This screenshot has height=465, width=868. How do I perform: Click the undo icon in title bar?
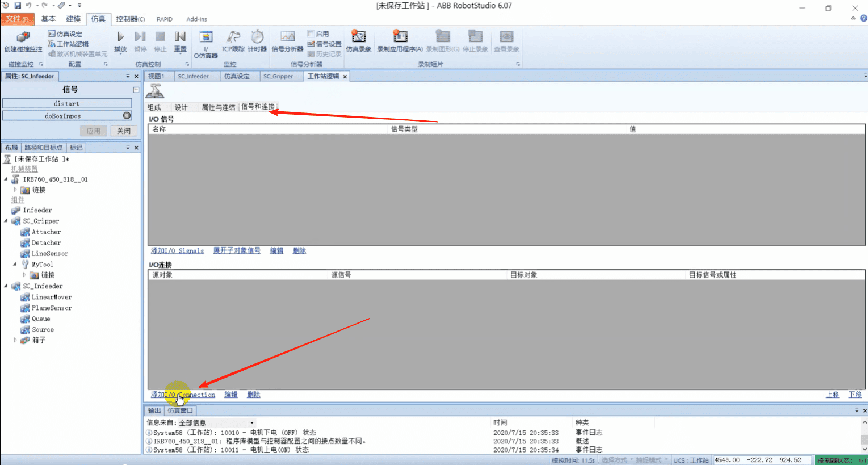pyautogui.click(x=28, y=5)
